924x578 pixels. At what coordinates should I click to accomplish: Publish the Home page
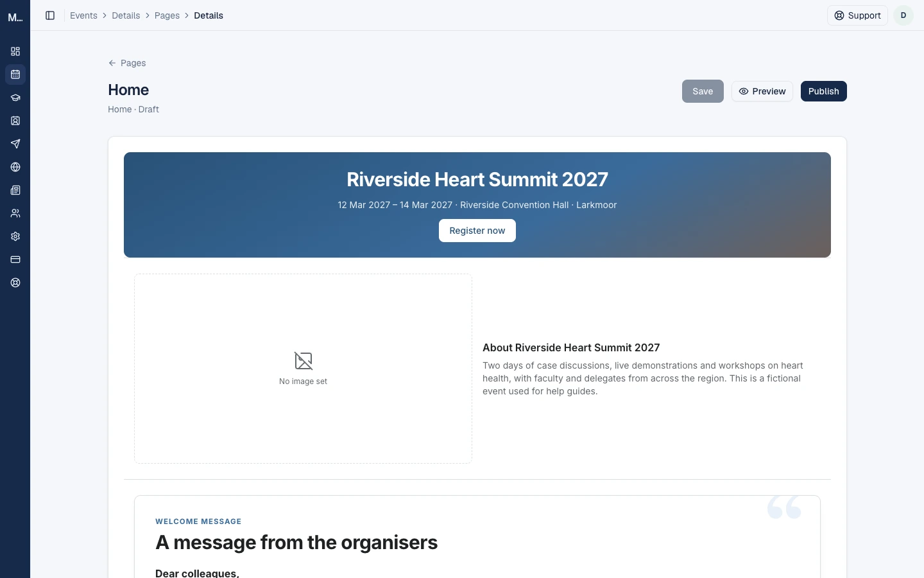click(824, 91)
